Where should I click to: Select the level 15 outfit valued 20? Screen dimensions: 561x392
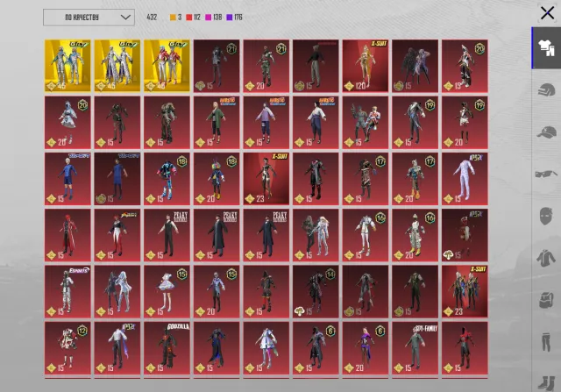217,292
